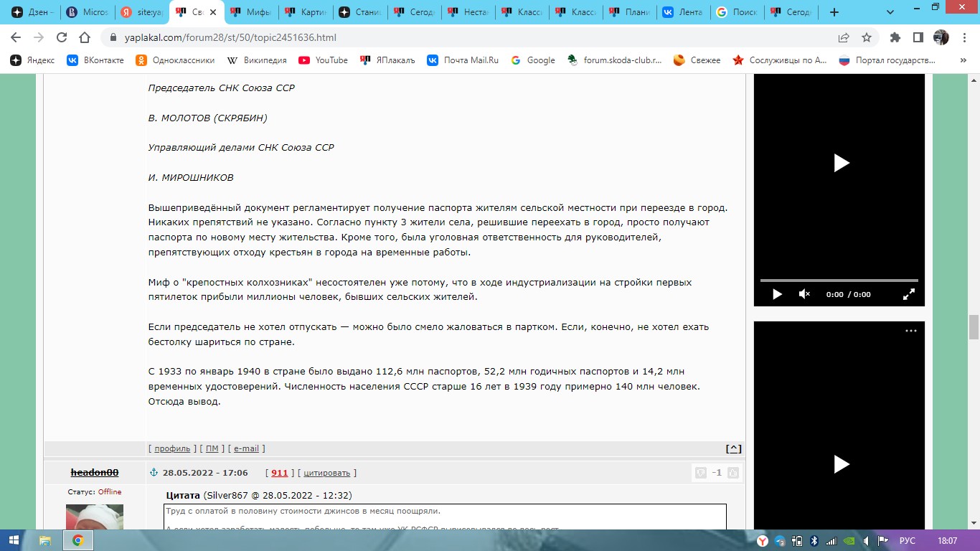The width and height of the screenshot is (980, 551).
Task: Open File Explorer from the taskbar
Action: pos(45,540)
